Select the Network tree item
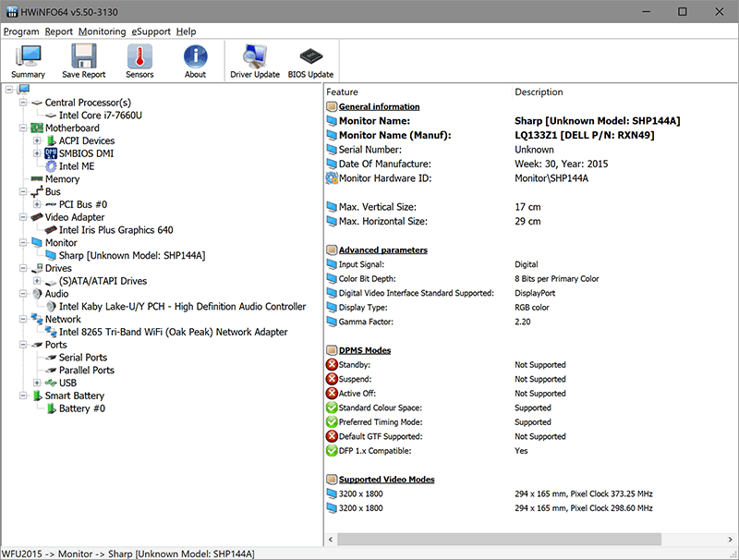 63,319
